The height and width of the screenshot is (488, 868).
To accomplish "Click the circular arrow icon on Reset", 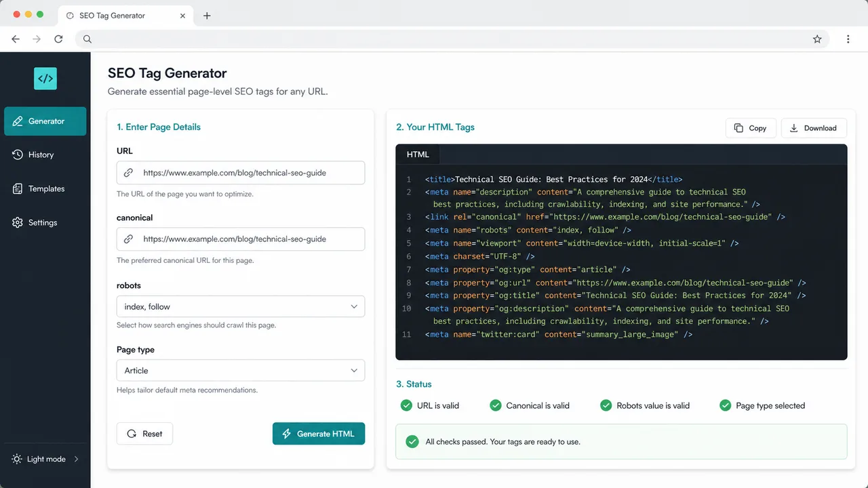I will click(132, 434).
